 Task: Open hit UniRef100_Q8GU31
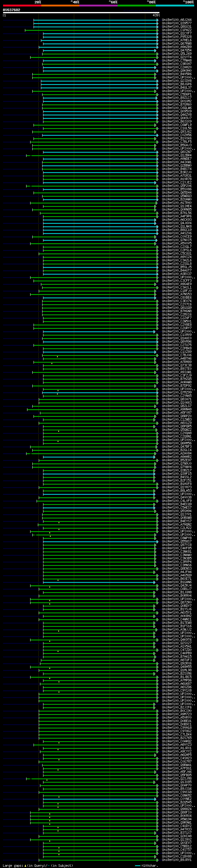[177, 26]
